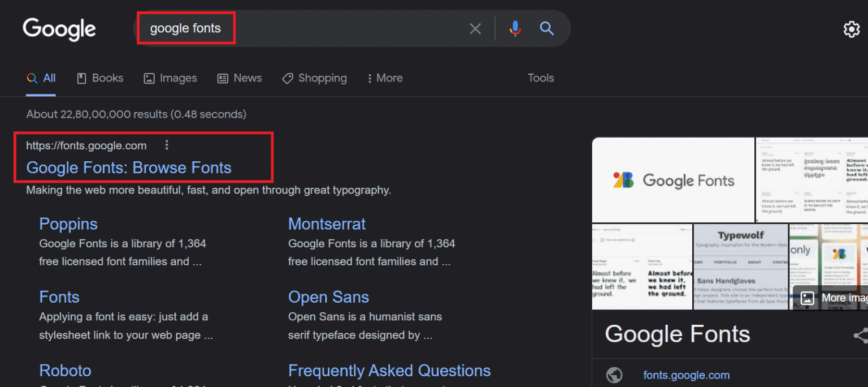Open the Roboto sitelink
This screenshot has height=387, width=868.
(65, 371)
